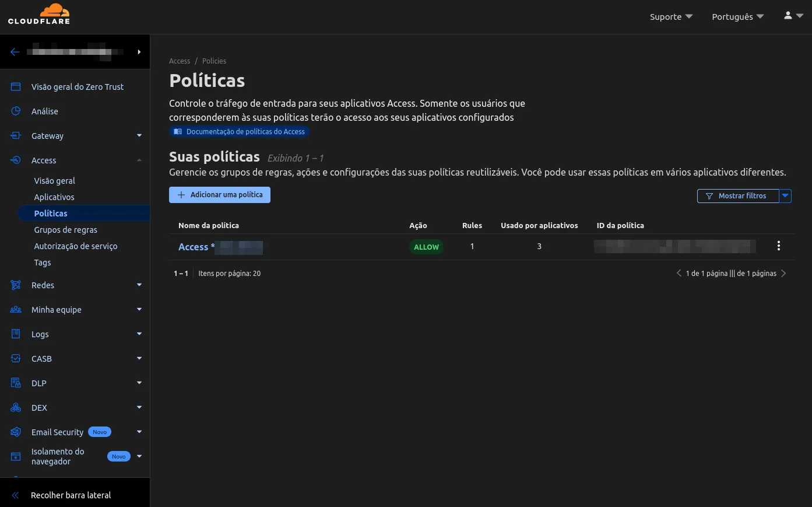This screenshot has height=507, width=812.
Task: Select Aplicativos in Access submenu
Action: (54, 197)
